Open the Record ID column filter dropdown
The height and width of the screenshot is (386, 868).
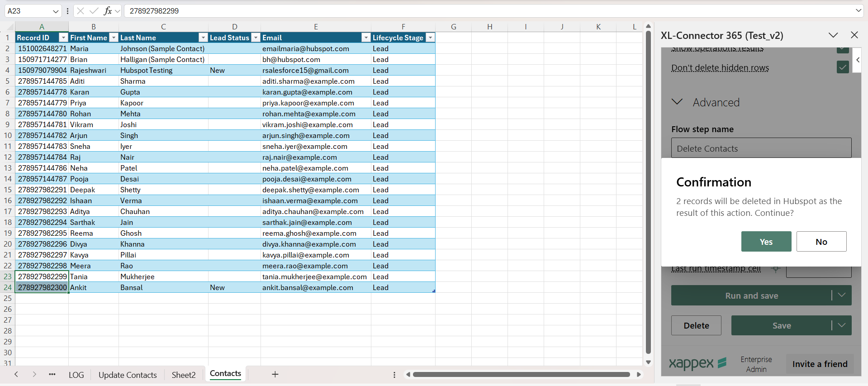pyautogui.click(x=63, y=38)
